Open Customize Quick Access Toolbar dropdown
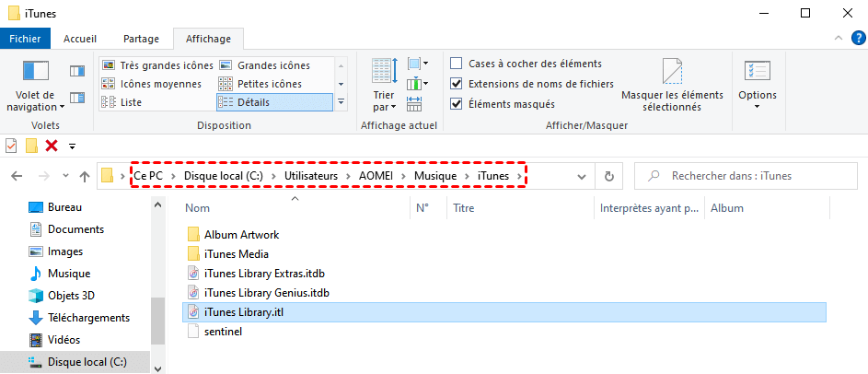 (72, 146)
